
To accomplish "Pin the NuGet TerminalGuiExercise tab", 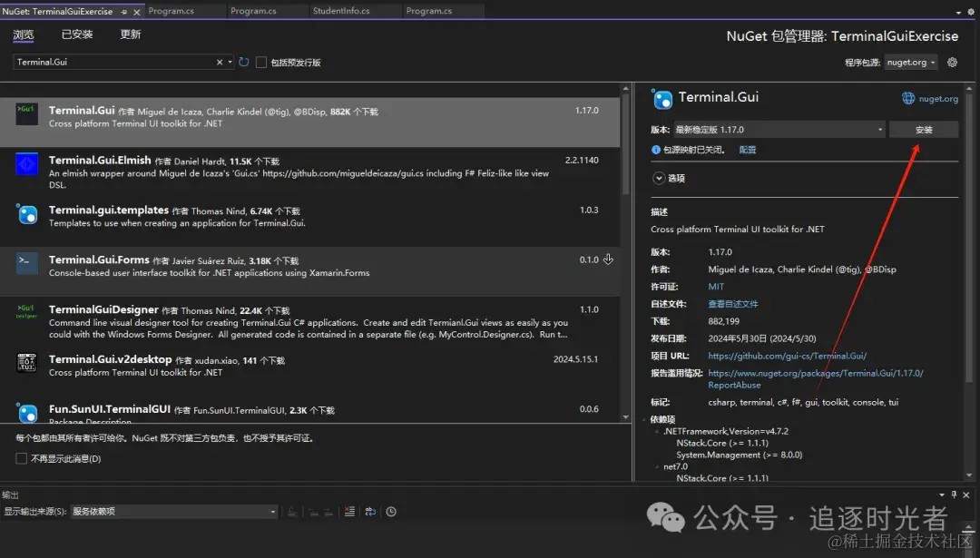I will (x=123, y=12).
